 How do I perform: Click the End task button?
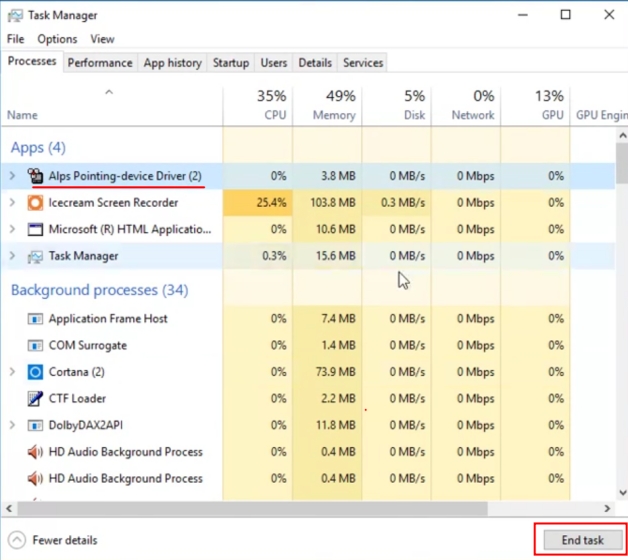click(x=582, y=540)
